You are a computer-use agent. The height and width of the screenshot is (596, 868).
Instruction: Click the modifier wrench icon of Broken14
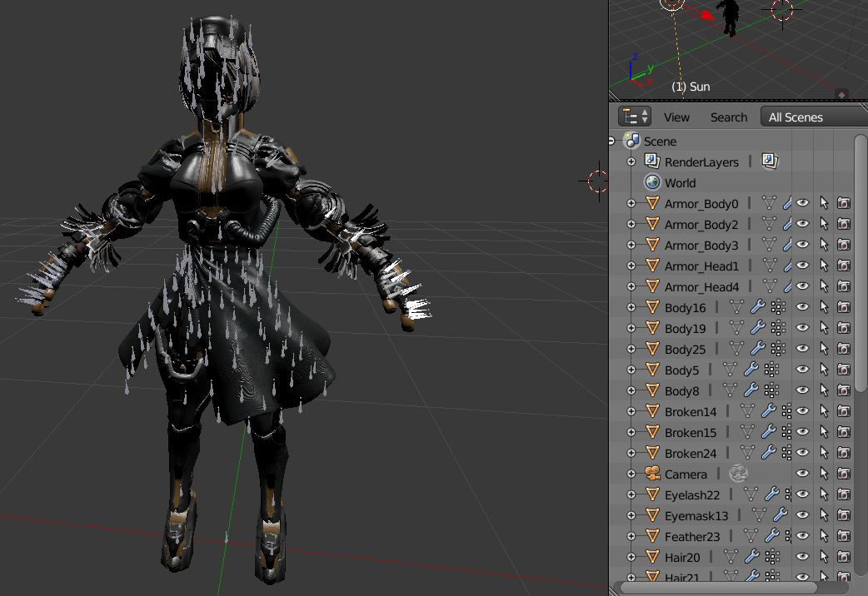[768, 411]
